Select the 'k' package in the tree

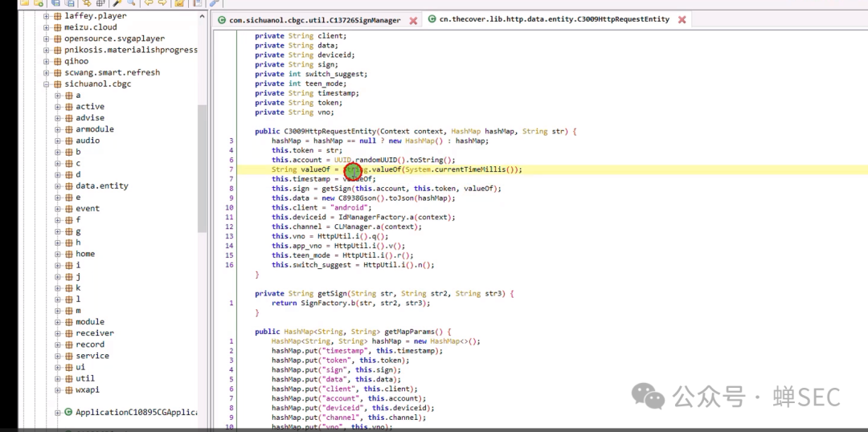pyautogui.click(x=78, y=288)
